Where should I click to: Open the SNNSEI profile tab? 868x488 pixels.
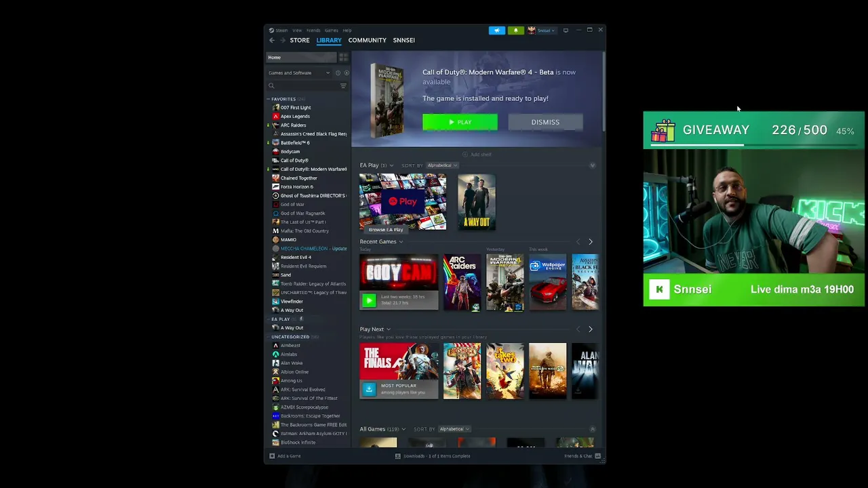[x=404, y=40]
